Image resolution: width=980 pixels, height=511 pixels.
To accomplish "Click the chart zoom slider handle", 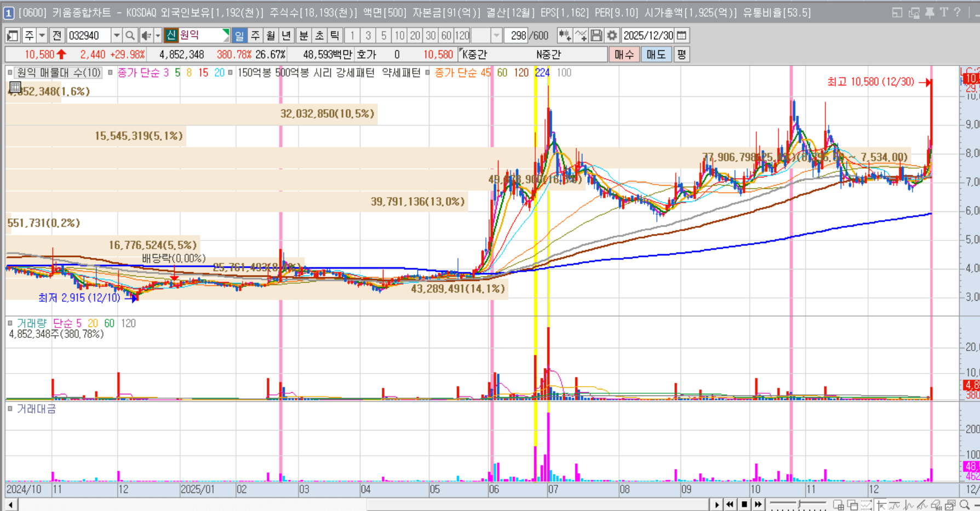I will coord(799,504).
